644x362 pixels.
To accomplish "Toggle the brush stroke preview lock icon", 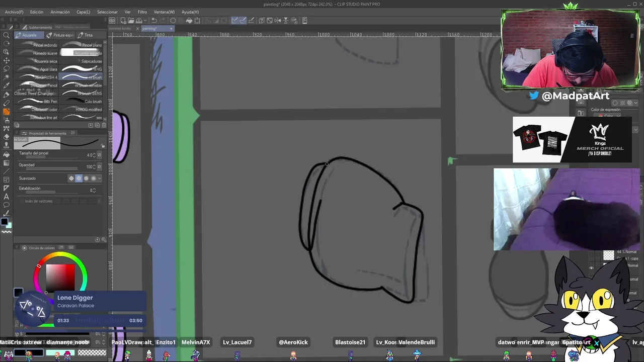I will tap(103, 146).
